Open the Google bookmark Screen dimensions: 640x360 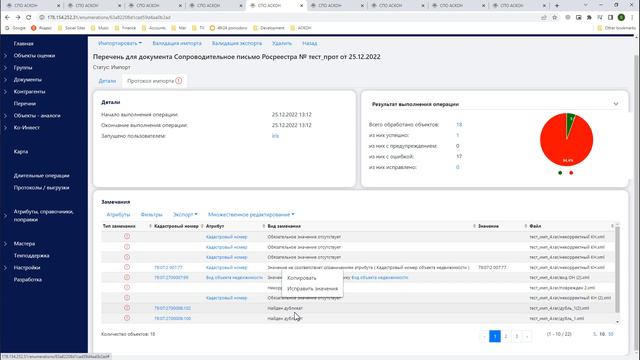[x=16, y=28]
